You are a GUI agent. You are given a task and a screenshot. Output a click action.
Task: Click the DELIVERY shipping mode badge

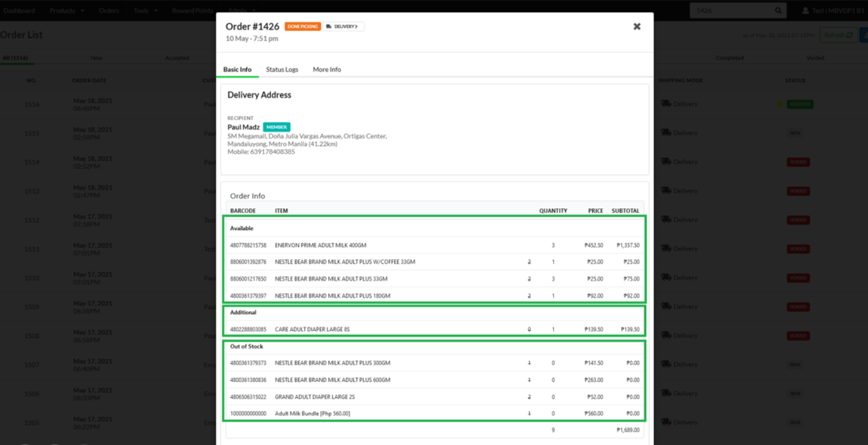[x=344, y=27]
